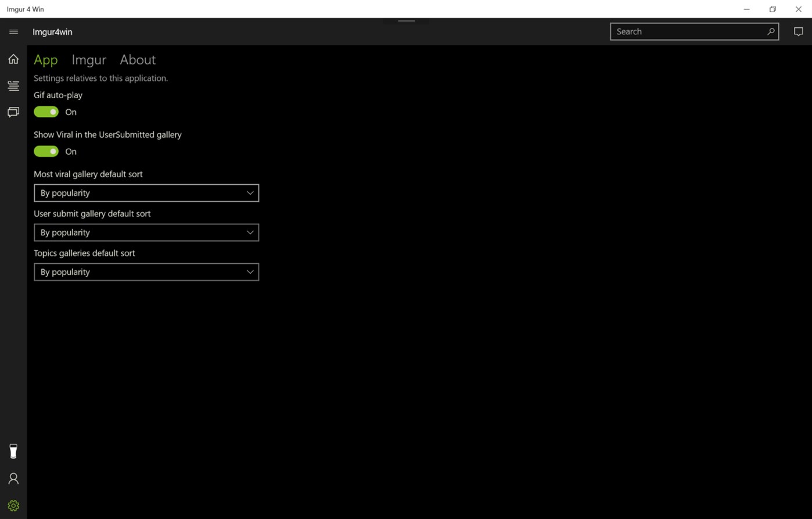812x519 pixels.
Task: Open the hamburger navigation menu
Action: (x=13, y=32)
